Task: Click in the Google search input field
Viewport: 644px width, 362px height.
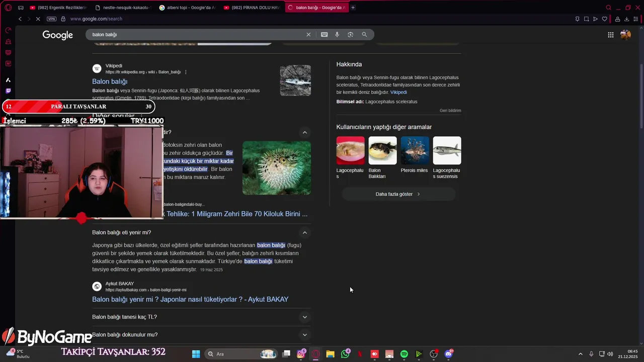Action: click(x=196, y=35)
